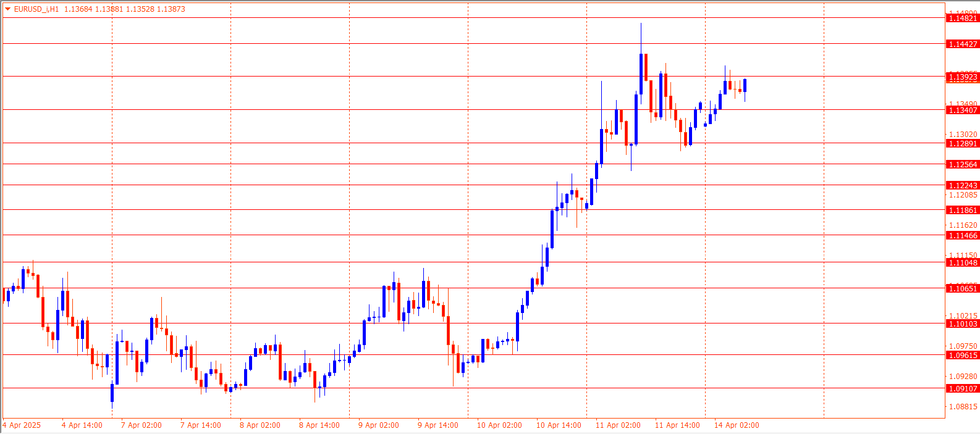Click the 10 Apr 14:00 time label
This screenshot has height=434, width=980.
click(x=559, y=425)
